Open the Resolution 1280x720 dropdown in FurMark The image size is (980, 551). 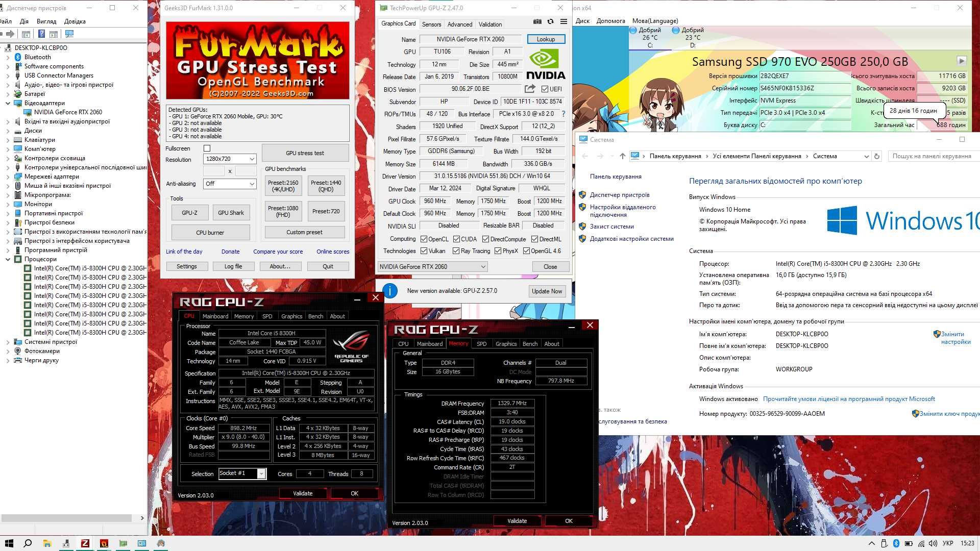(229, 159)
